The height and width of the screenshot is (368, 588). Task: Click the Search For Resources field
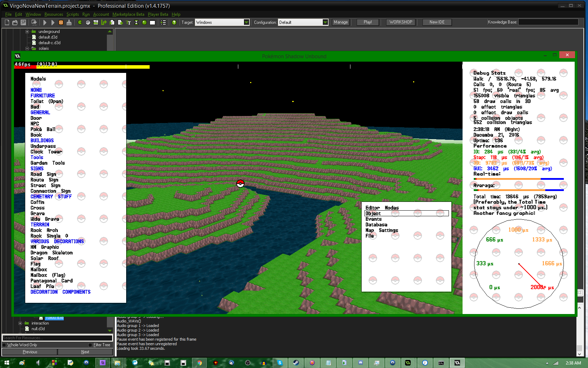(57, 338)
